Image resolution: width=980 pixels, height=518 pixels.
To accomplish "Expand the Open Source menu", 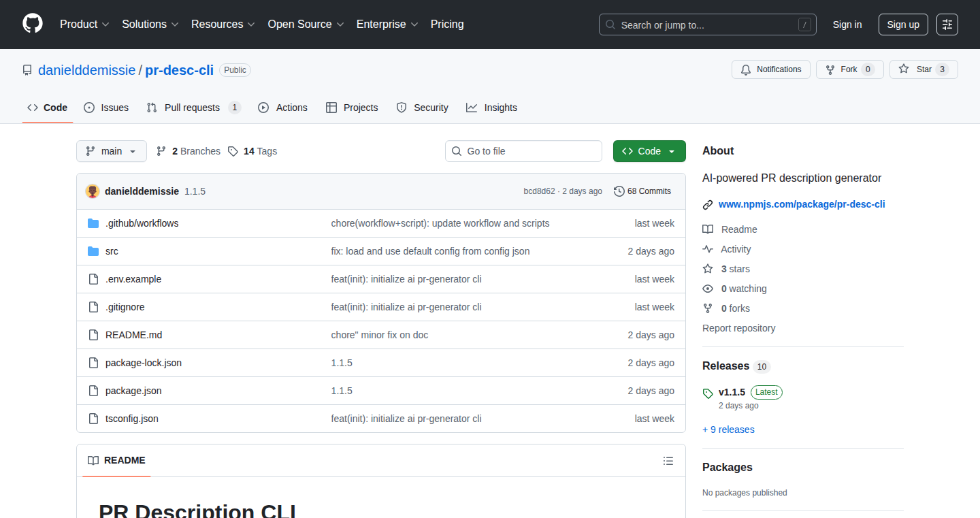I will click(306, 24).
